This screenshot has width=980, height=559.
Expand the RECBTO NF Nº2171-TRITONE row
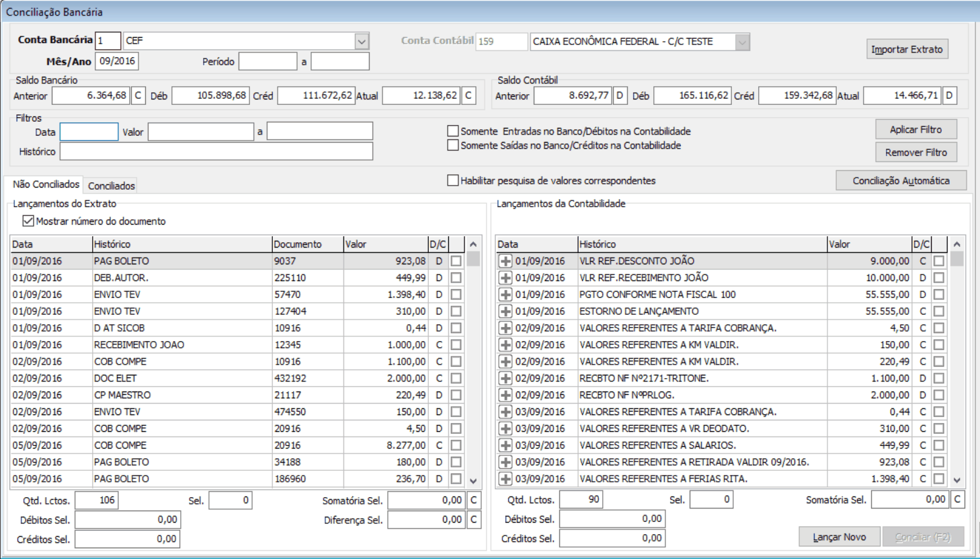click(505, 378)
